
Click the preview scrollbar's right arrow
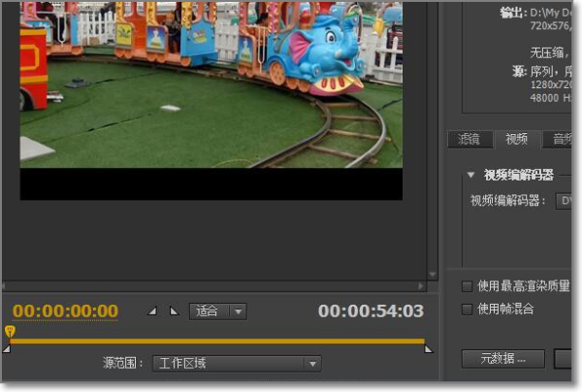coord(428,287)
